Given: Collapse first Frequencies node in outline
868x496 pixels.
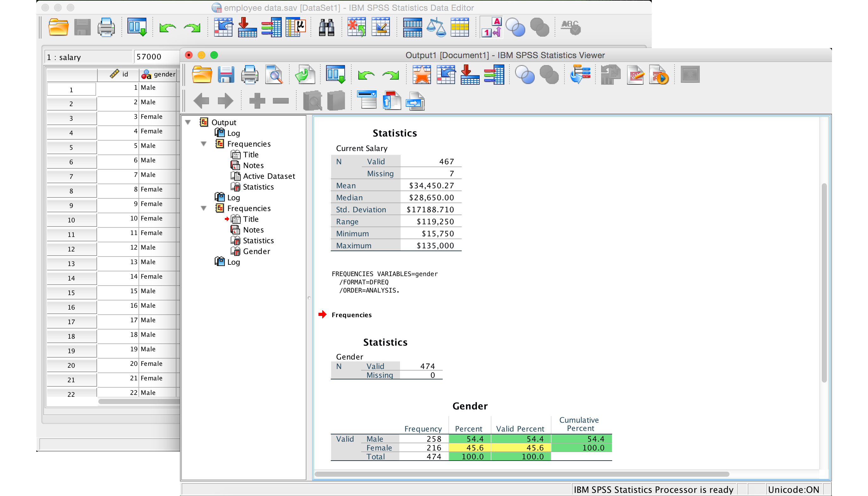Looking at the screenshot, I should click(x=204, y=143).
